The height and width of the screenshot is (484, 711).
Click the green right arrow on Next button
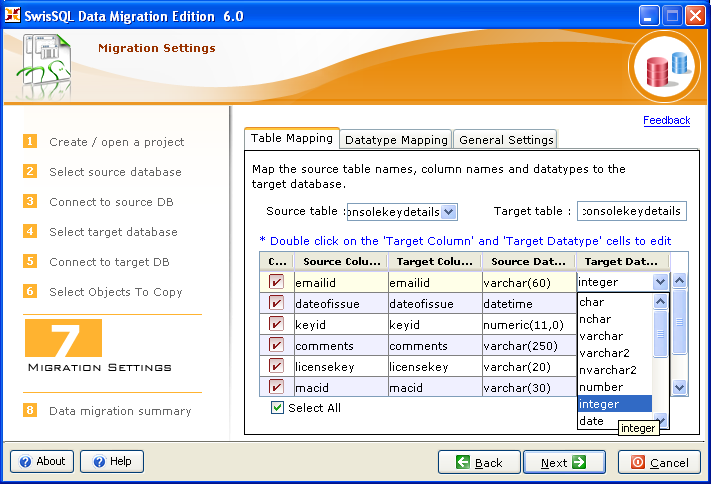[579, 462]
